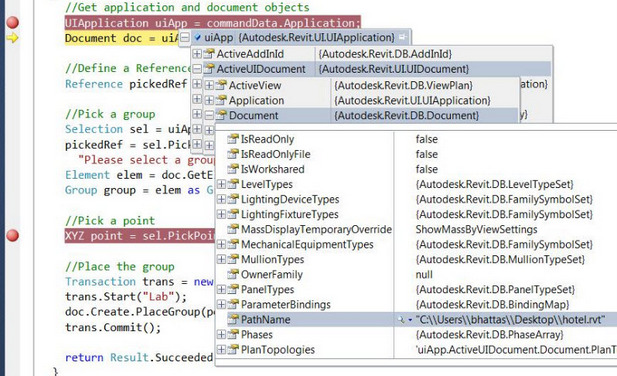617x376 pixels.
Task: Expand the LevelTypes property
Action: pos(221,184)
